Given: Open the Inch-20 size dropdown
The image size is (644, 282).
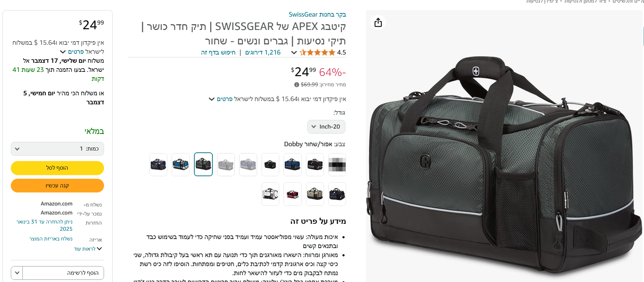Looking at the screenshot, I should [326, 127].
